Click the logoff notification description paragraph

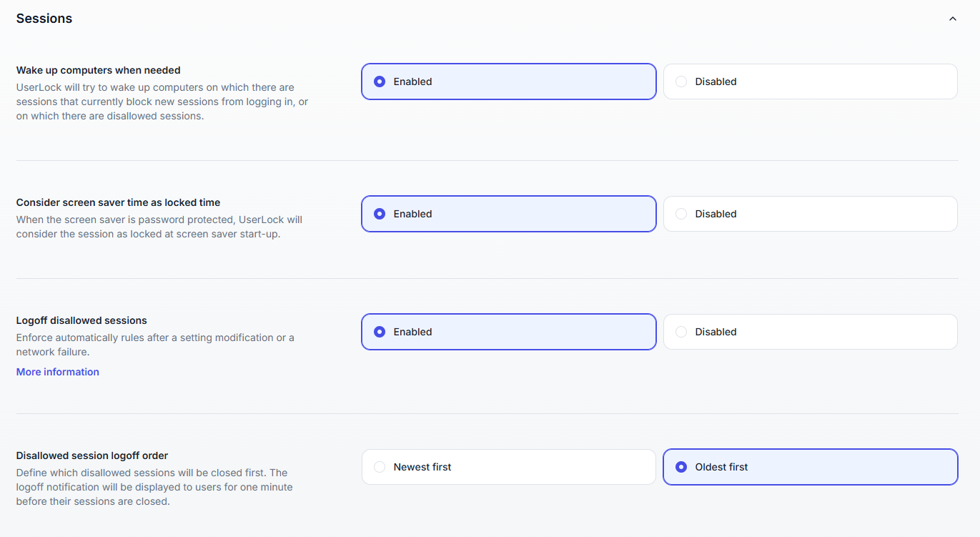154,487
